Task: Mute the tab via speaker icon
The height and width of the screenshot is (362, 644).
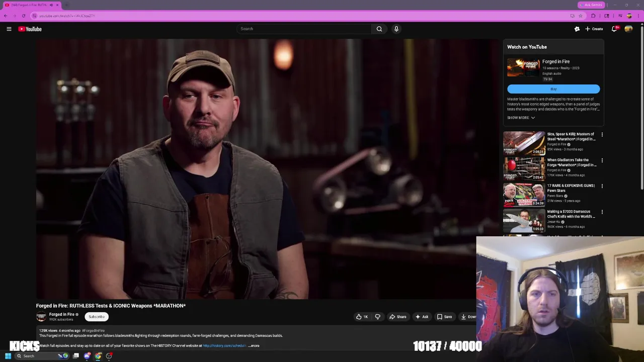Action: [x=51, y=5]
